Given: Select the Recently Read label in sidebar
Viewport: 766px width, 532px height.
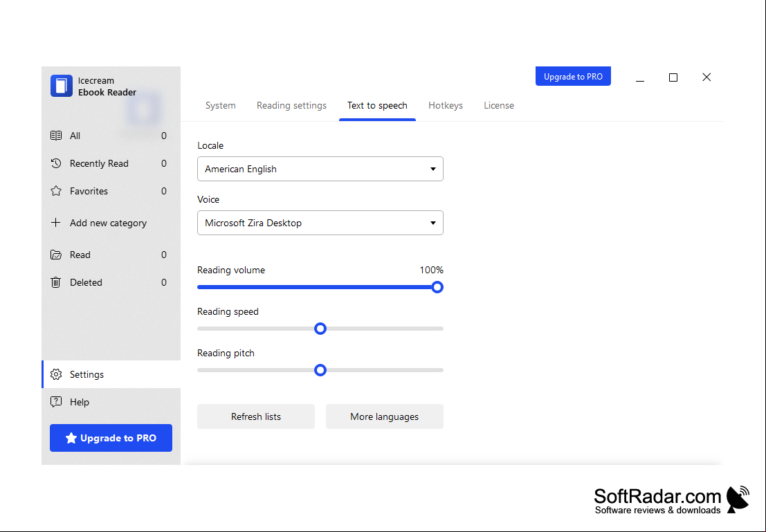Looking at the screenshot, I should [x=99, y=164].
